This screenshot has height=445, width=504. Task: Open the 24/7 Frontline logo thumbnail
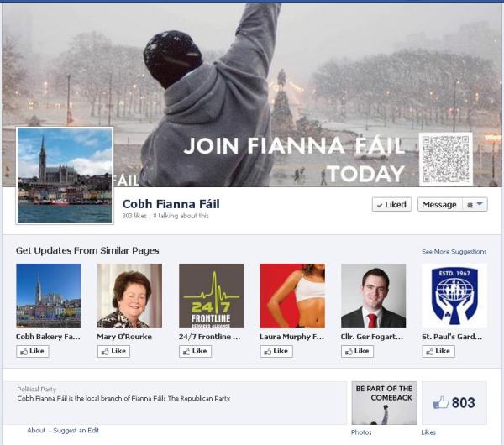tap(211, 296)
